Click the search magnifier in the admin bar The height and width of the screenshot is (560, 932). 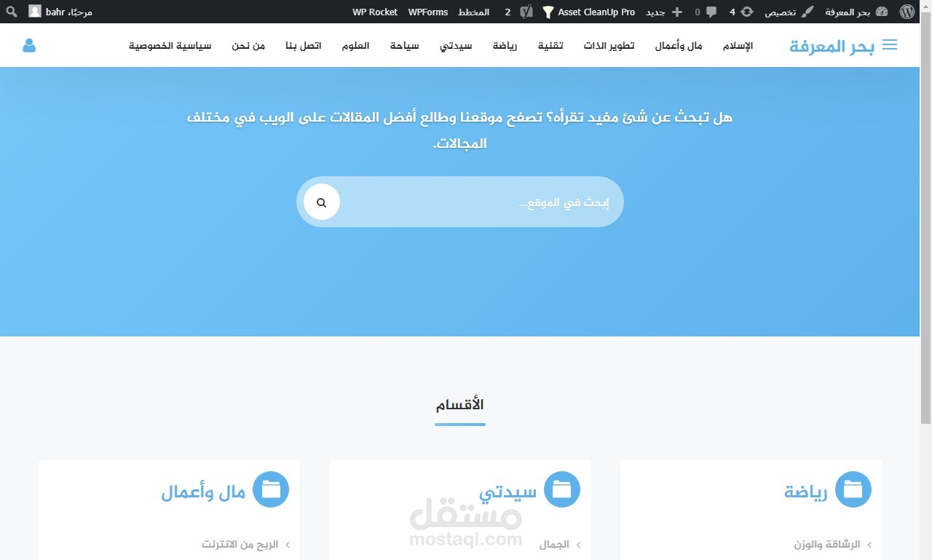click(11, 11)
